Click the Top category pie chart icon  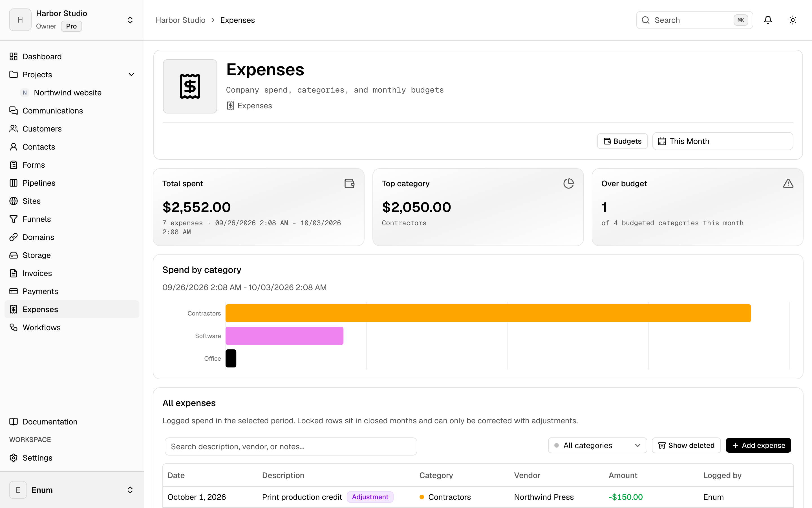[x=568, y=183]
